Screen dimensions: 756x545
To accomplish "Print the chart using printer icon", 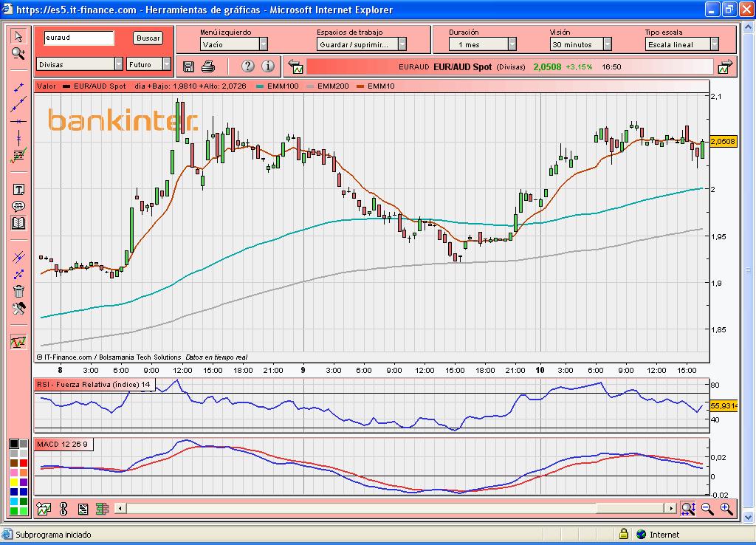I will [x=208, y=66].
